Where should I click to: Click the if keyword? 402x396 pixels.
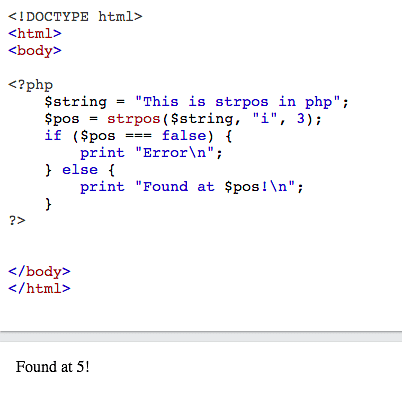[x=53, y=136]
